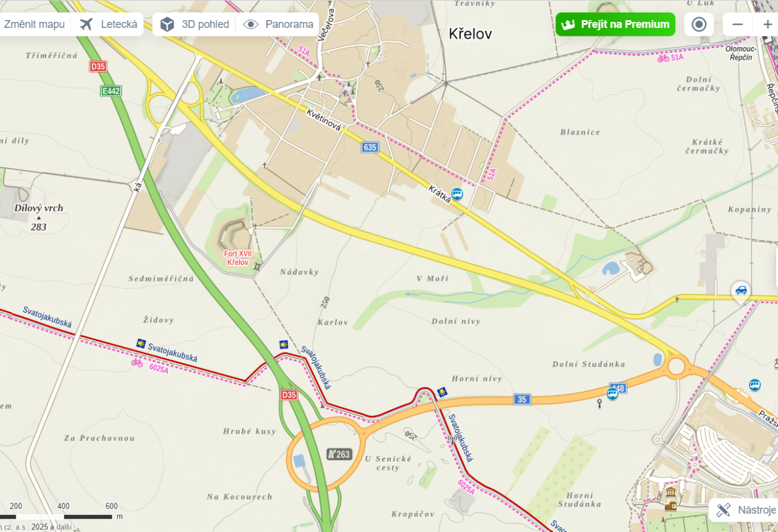
Task: Click the K 263 exit marker
Action: tap(339, 454)
